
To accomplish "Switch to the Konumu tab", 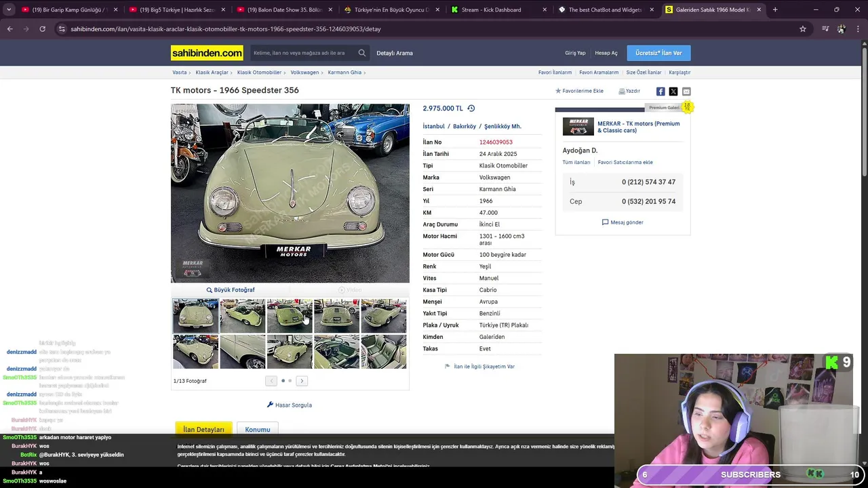I will coord(258,429).
